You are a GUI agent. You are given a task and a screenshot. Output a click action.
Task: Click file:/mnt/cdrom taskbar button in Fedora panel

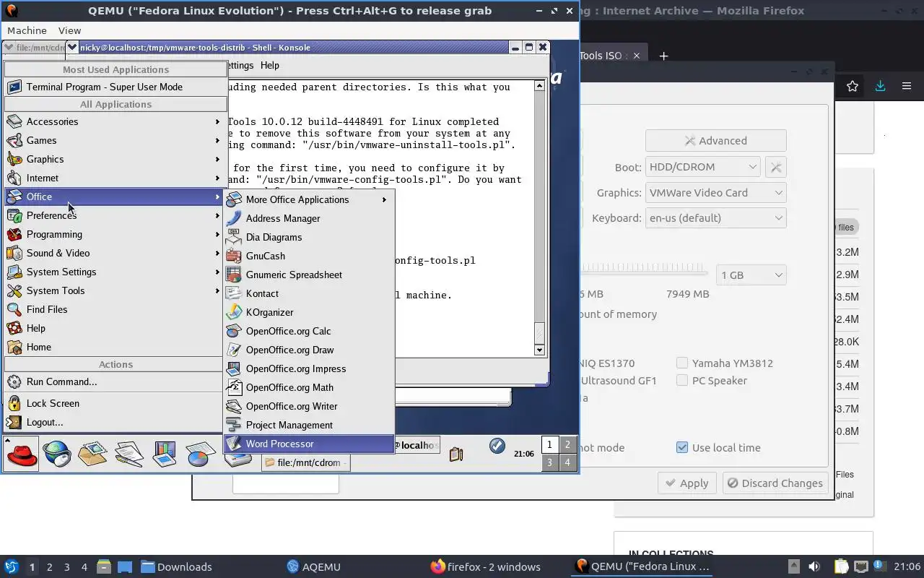[x=306, y=462]
